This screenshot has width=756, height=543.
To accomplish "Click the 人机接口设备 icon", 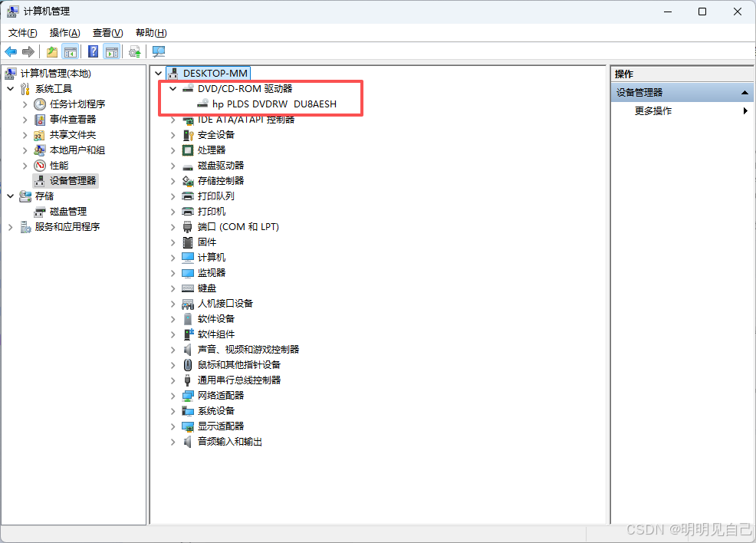I will tap(188, 304).
